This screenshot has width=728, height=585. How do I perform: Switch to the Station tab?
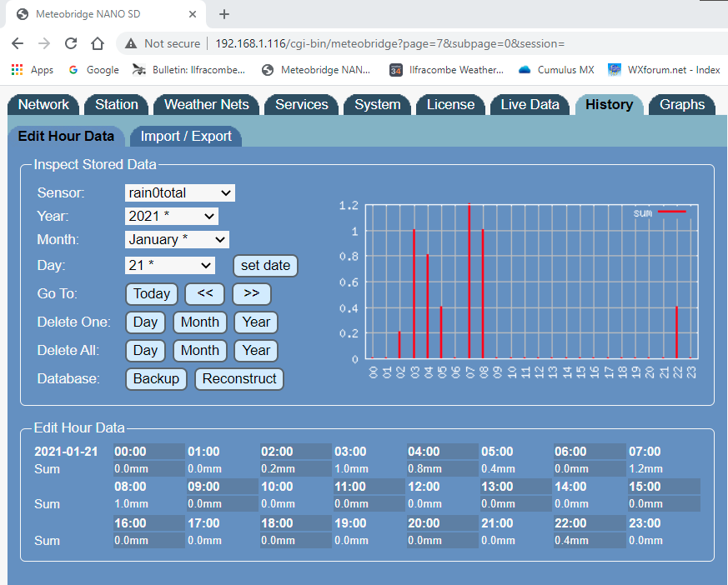(x=117, y=104)
